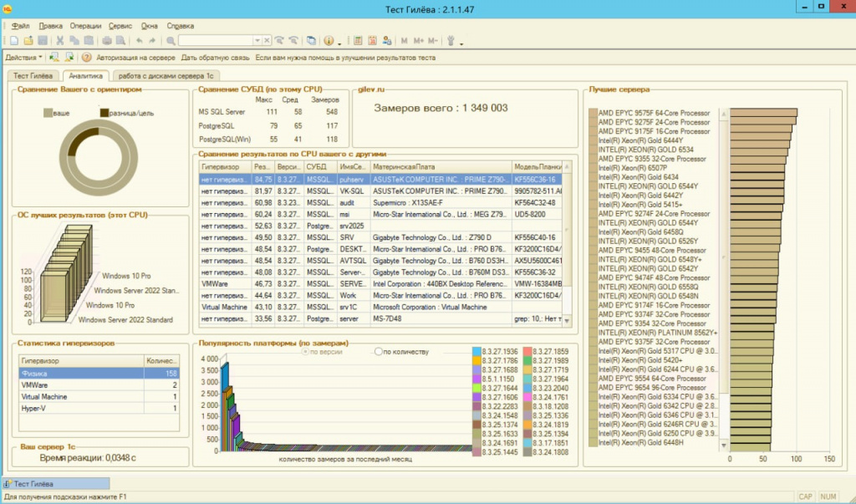Open the Действия dropdown menu
This screenshot has height=504, width=856.
tap(23, 58)
